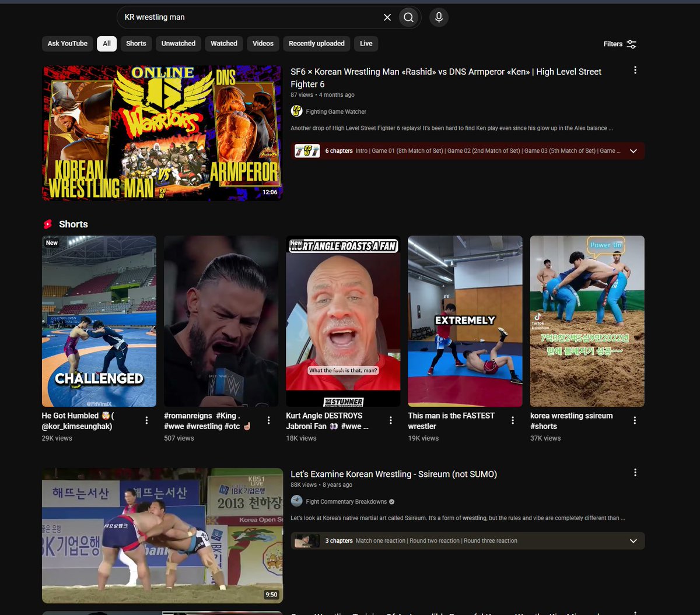Play the Power On ssireum sand thumbnail
This screenshot has width=700, height=615.
click(587, 321)
